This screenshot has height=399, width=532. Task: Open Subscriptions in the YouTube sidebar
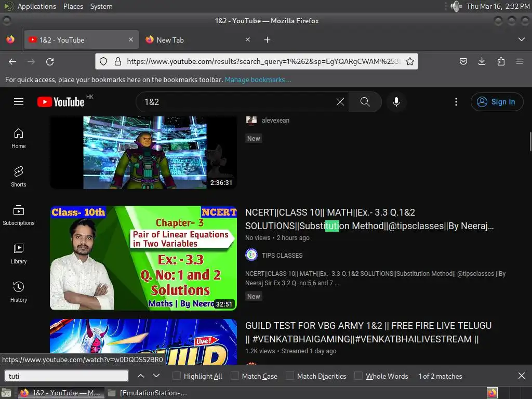pos(19,216)
